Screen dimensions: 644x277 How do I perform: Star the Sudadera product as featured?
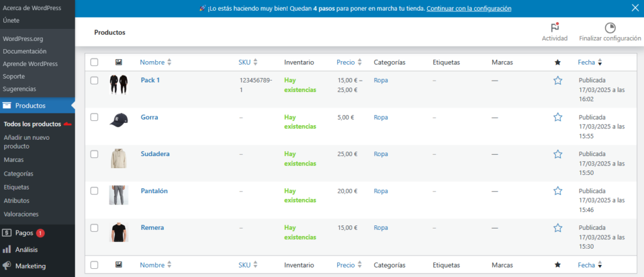click(557, 154)
